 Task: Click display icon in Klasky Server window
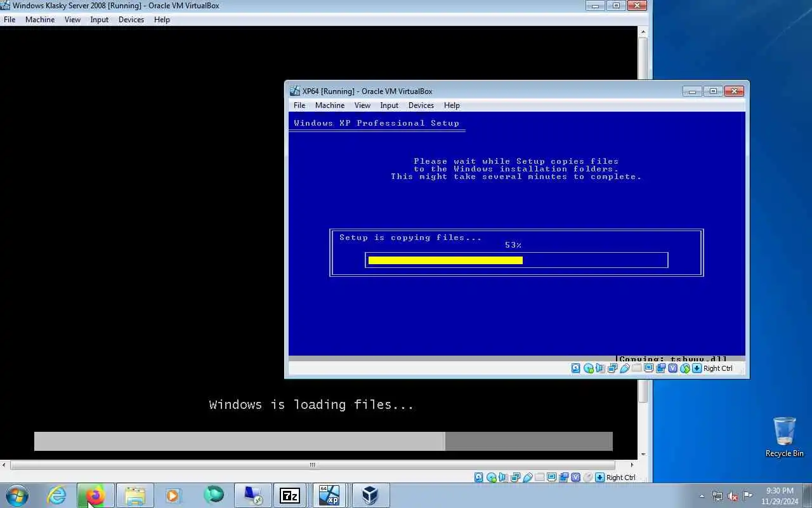pyautogui.click(x=552, y=478)
